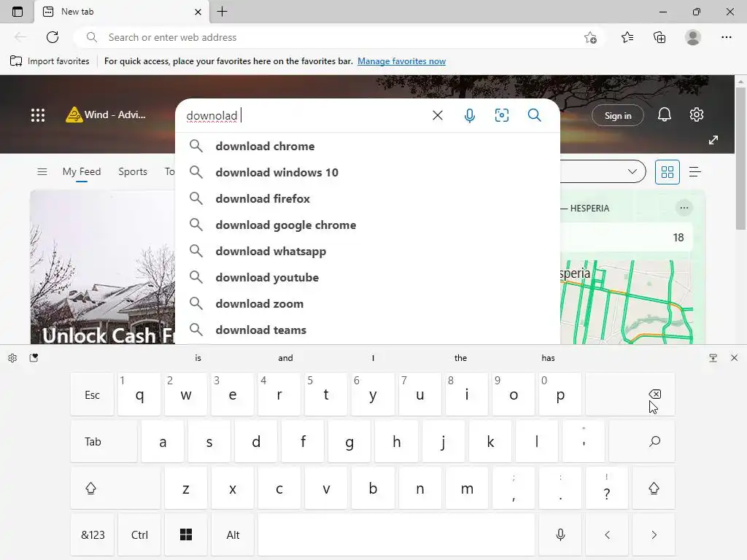Viewport: 747px width, 560px height.
Task: Click in the downolad search field
Action: [x=305, y=115]
